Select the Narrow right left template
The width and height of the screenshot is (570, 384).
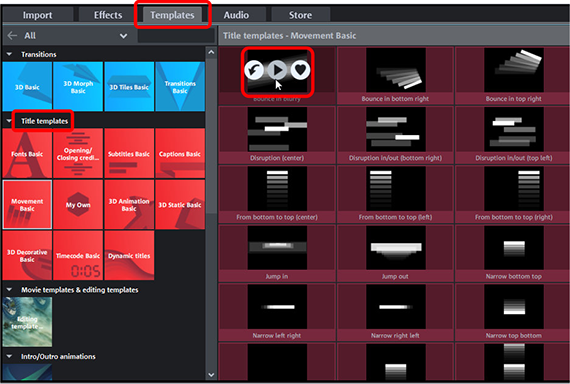(395, 312)
